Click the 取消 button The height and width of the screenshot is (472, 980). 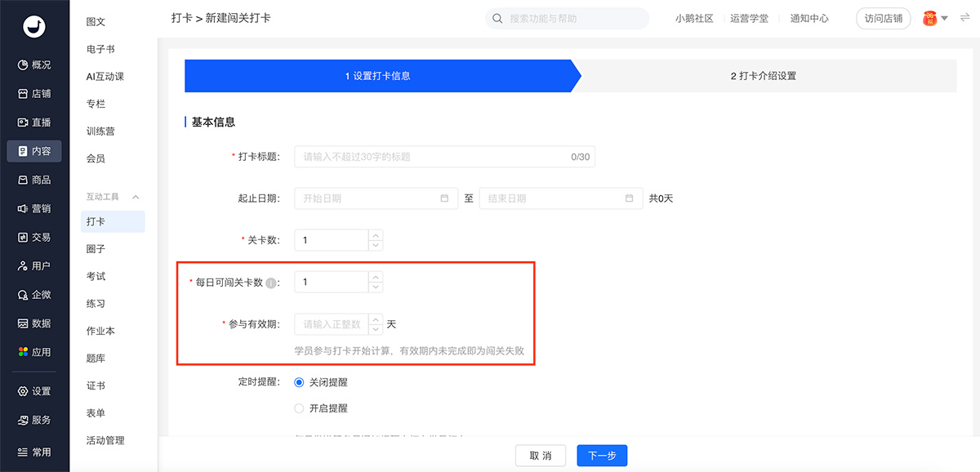pyautogui.click(x=541, y=456)
